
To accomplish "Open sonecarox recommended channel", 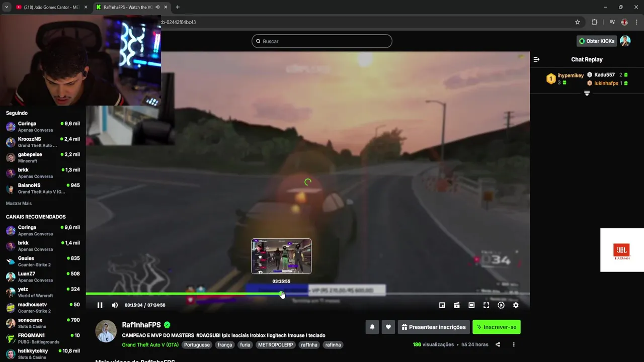I will click(x=43, y=323).
